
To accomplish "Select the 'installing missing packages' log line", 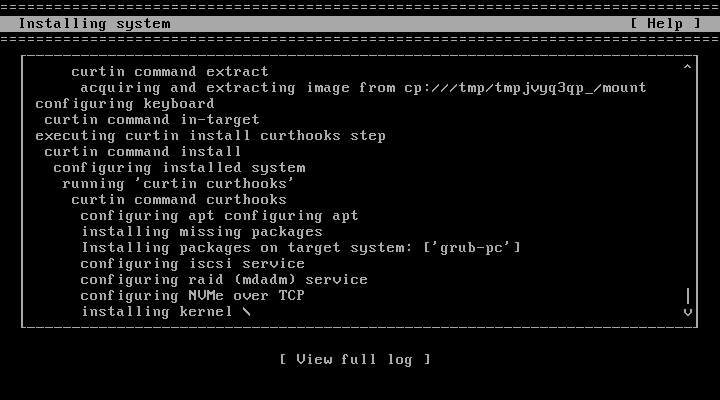I will tap(201, 232).
